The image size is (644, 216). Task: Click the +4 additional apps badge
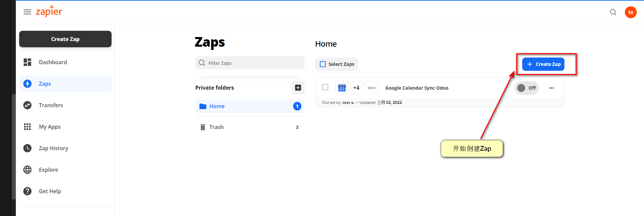coord(356,88)
